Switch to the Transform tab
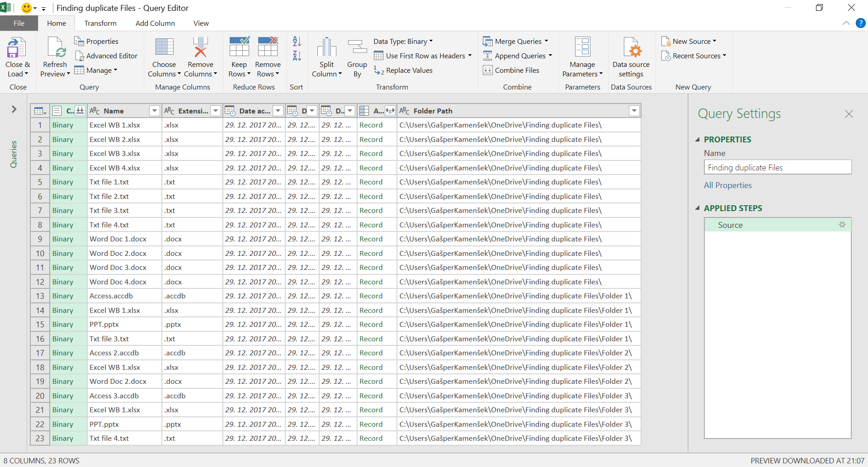The image size is (868, 467). pos(100,23)
